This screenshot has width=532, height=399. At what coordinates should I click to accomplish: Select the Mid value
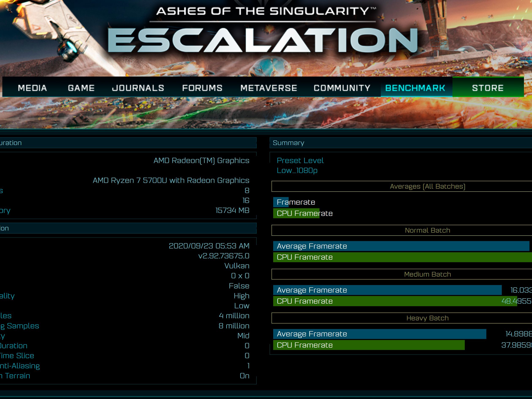pos(243,336)
